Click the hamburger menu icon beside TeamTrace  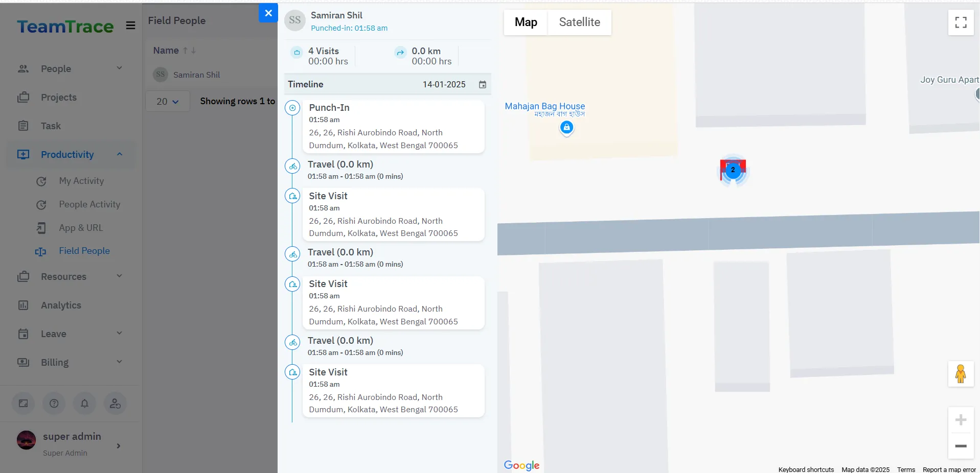point(130,26)
